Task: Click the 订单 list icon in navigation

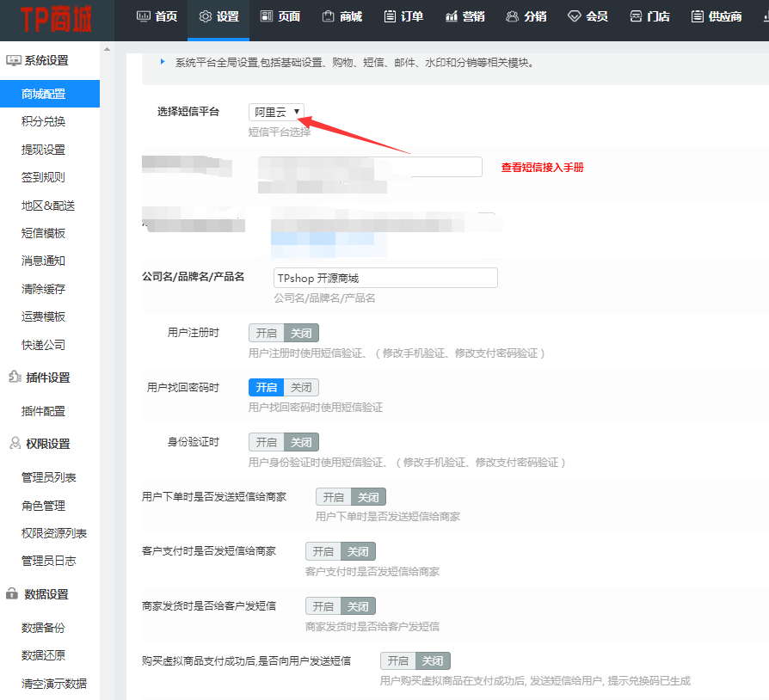Action: click(x=390, y=16)
